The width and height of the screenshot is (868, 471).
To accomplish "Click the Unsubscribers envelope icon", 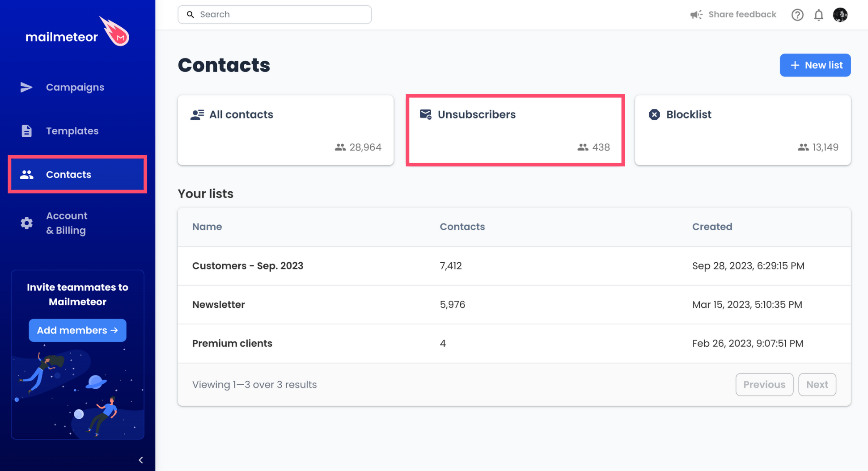I will pyautogui.click(x=426, y=114).
